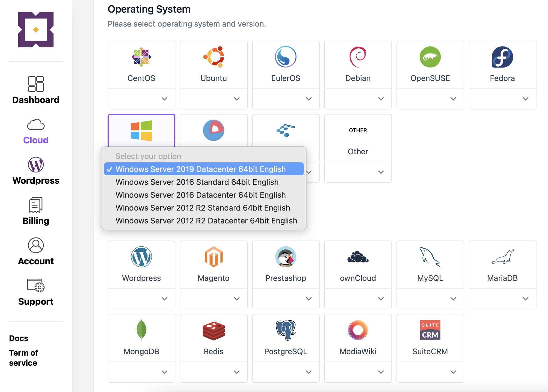The width and height of the screenshot is (548, 392).
Task: Expand the CentOS version dropdown
Action: pyautogui.click(x=141, y=99)
